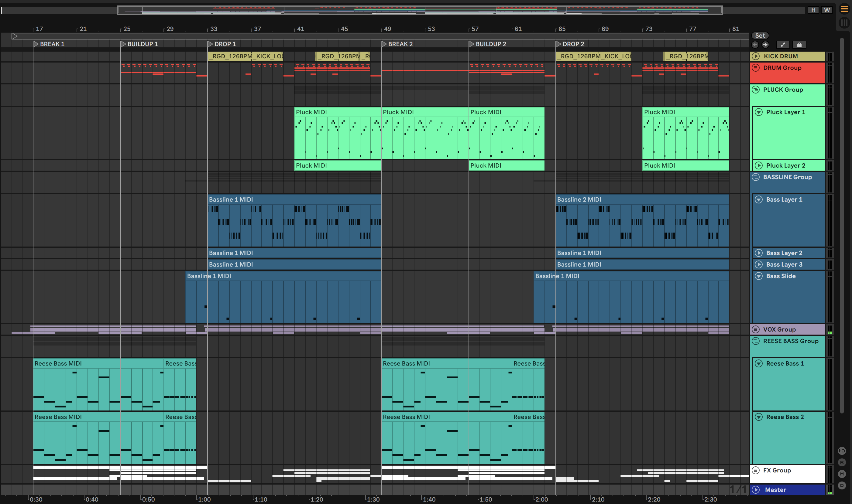Click the H optimize height button

click(x=813, y=10)
